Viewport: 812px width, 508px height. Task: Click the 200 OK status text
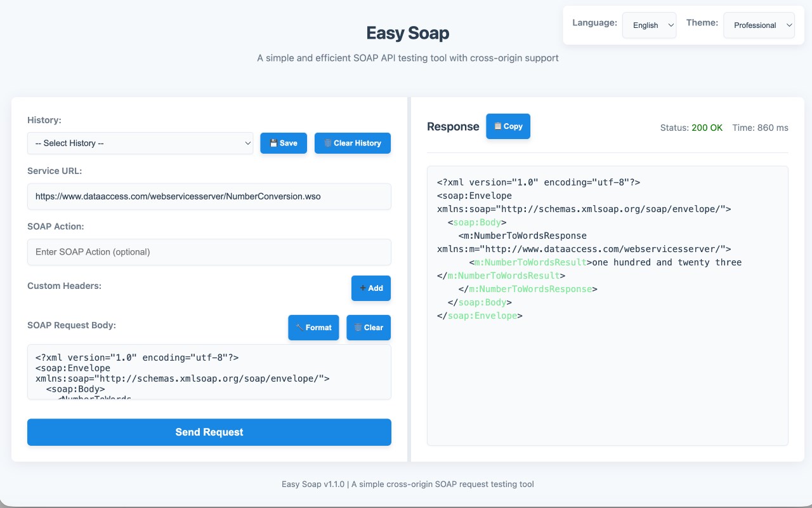(707, 128)
